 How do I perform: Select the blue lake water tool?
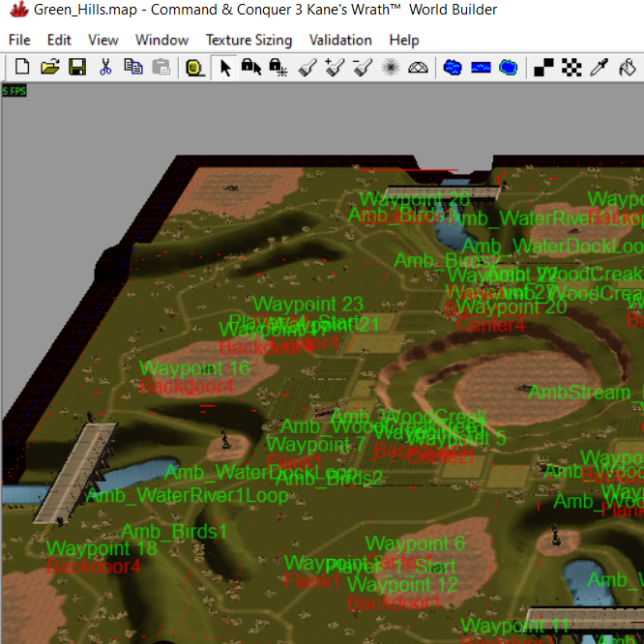(453, 67)
